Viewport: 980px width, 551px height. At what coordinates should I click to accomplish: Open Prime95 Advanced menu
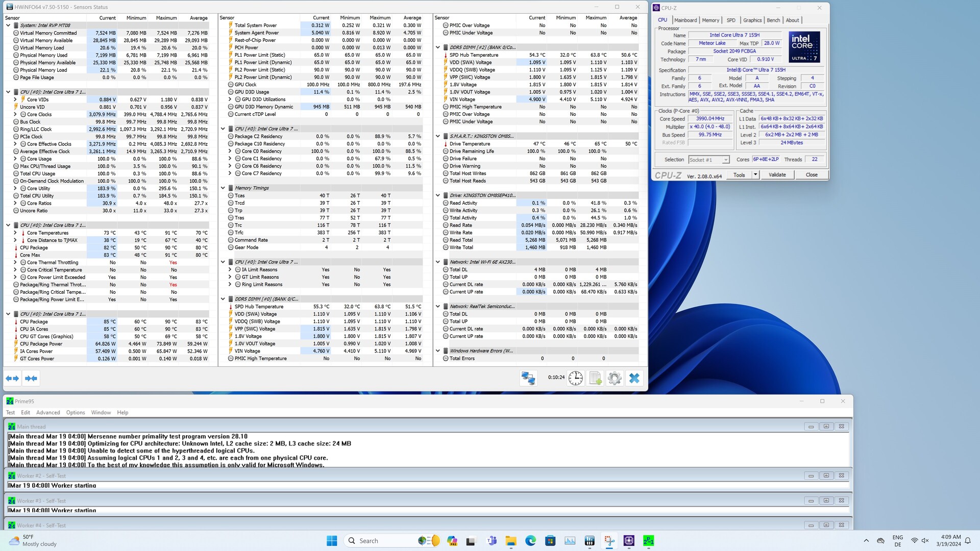pyautogui.click(x=48, y=413)
